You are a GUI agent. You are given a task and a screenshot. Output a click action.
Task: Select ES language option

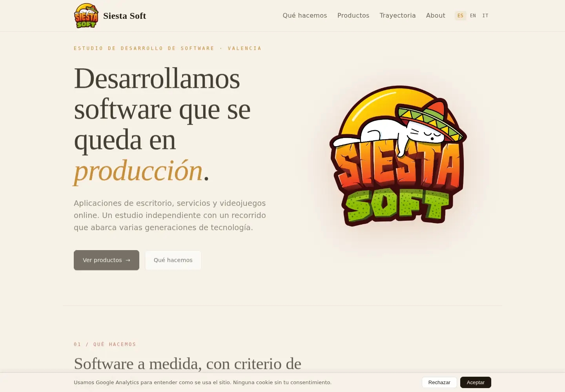(460, 16)
